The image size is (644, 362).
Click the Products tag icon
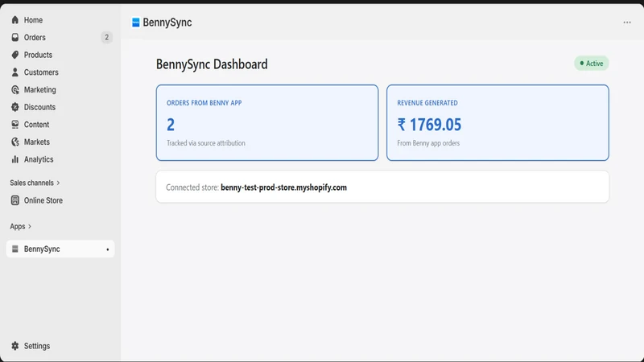click(15, 55)
